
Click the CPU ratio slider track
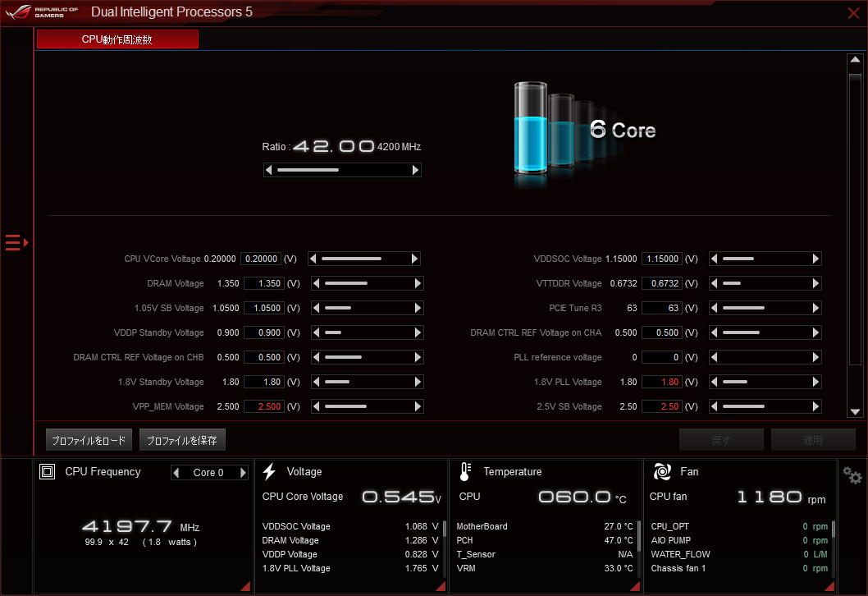coord(342,170)
